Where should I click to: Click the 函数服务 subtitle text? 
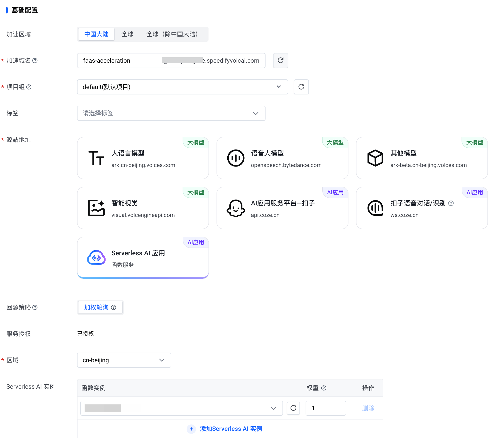click(x=123, y=265)
